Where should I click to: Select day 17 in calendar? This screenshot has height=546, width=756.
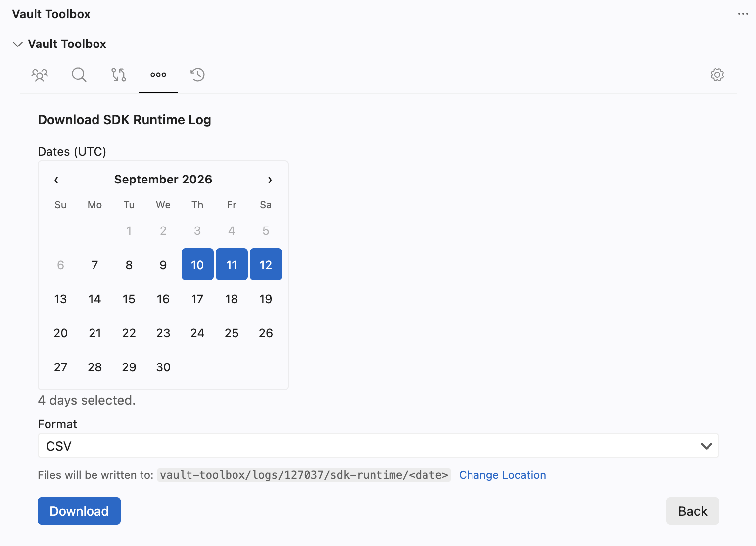[197, 299]
